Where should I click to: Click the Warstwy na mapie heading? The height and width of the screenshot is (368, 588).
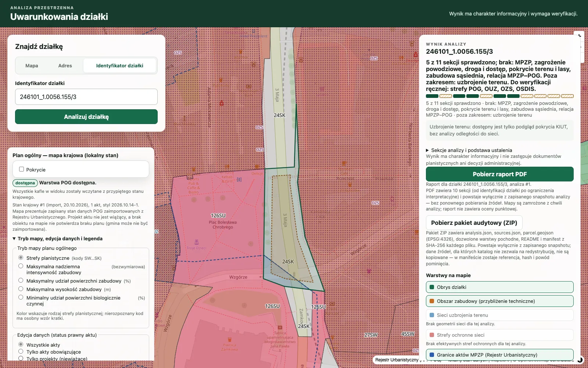pos(448,275)
